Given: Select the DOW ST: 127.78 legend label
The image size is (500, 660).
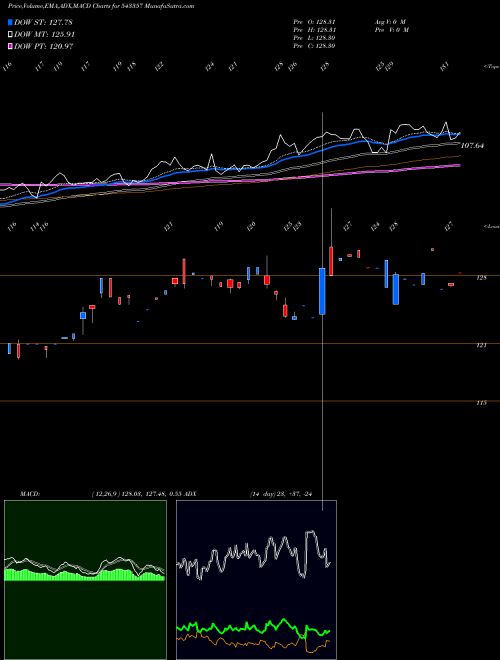Looking at the screenshot, I should [44, 22].
